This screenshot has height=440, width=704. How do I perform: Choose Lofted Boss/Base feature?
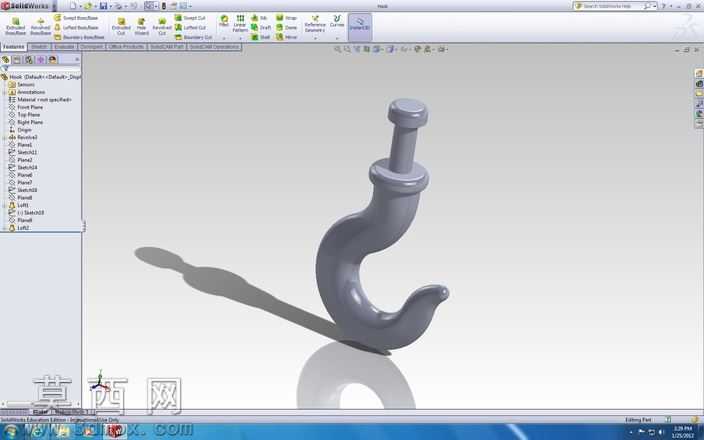[x=76, y=27]
